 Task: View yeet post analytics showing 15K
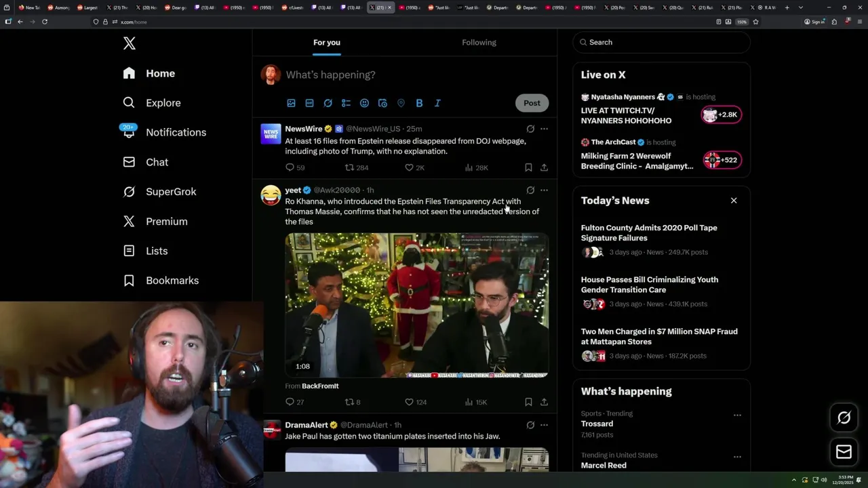coord(476,402)
